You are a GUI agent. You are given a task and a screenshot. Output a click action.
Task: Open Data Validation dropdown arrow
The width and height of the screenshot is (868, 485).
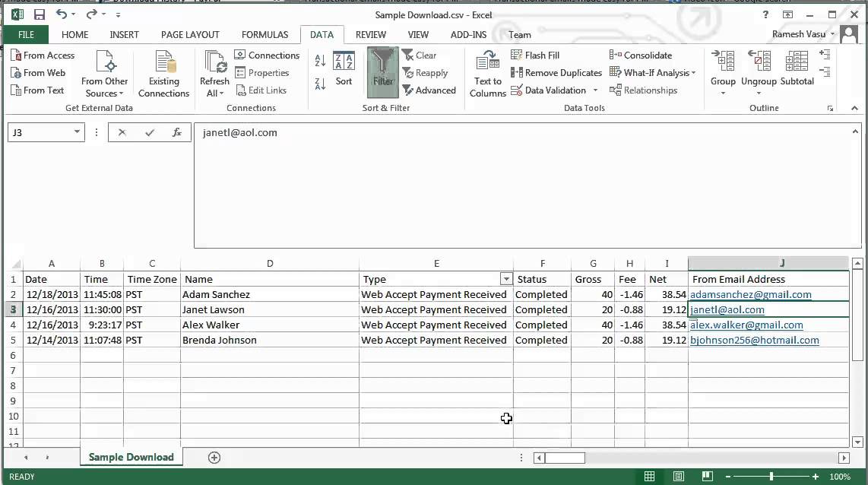[596, 90]
